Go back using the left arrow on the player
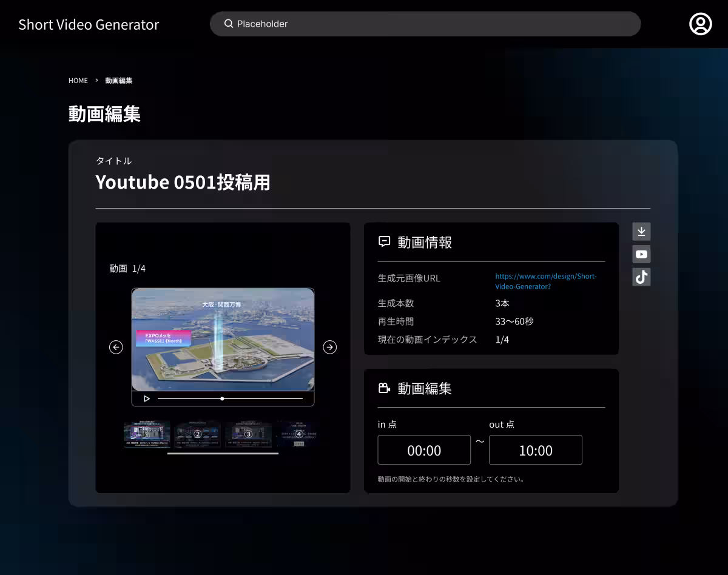 click(x=116, y=347)
